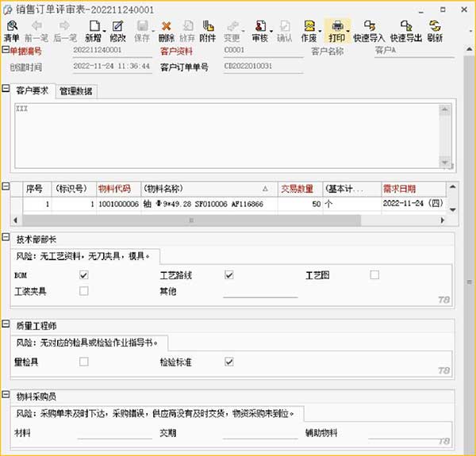The height and width of the screenshot is (456, 476).
Task: Click the 确认 confirm icon
Action: pos(285,31)
